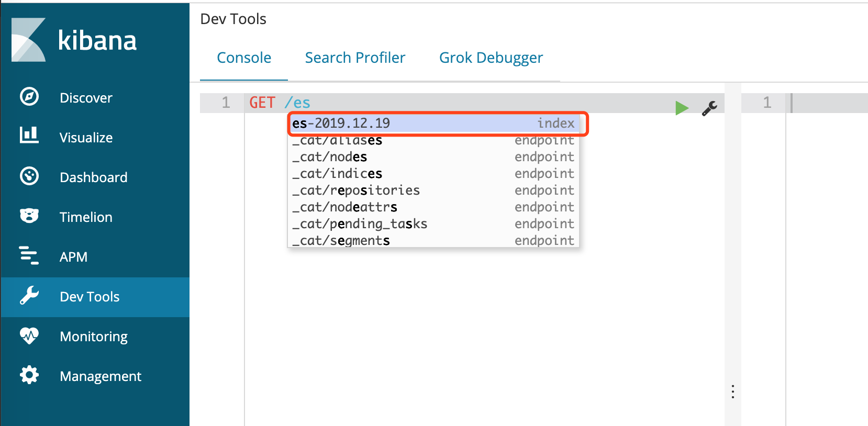The image size is (868, 426).
Task: Click the Kibana logo
Action: 74,40
